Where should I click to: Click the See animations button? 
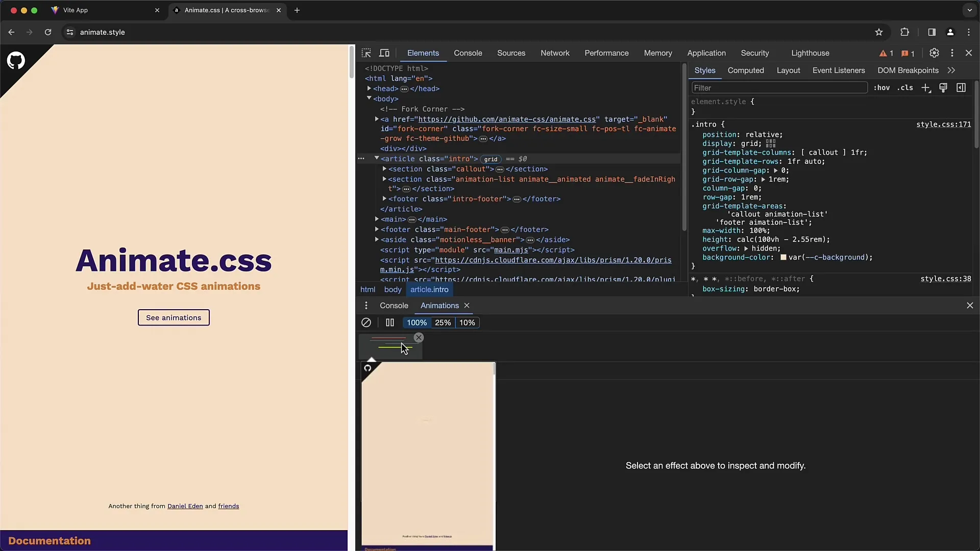174,317
